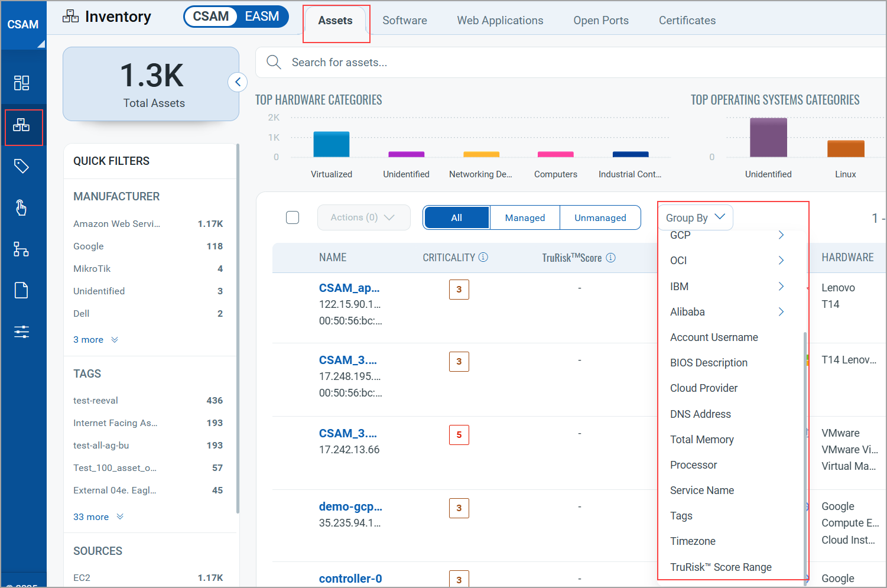Open the Inventory icon in left sidebar
The image size is (887, 588).
[22, 125]
